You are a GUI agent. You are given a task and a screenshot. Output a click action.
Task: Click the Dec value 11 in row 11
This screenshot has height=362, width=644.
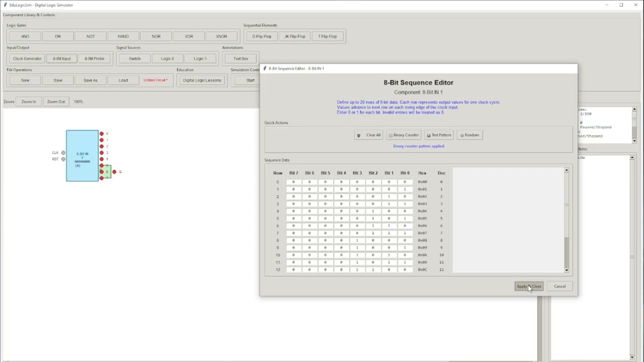pyautogui.click(x=442, y=262)
